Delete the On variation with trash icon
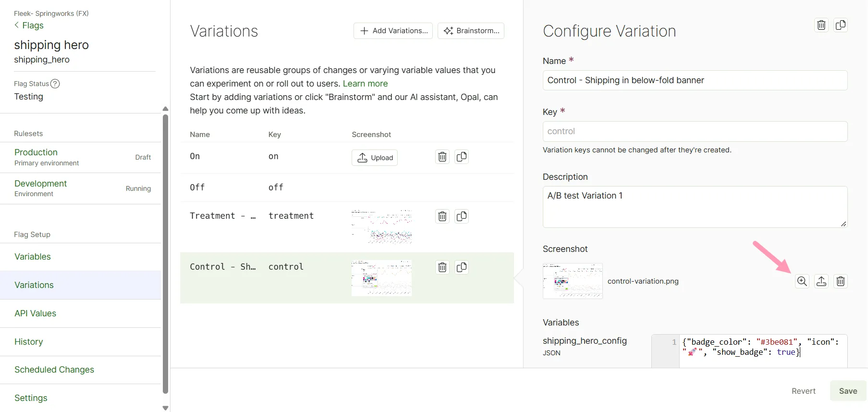The width and height of the screenshot is (868, 412). [442, 157]
